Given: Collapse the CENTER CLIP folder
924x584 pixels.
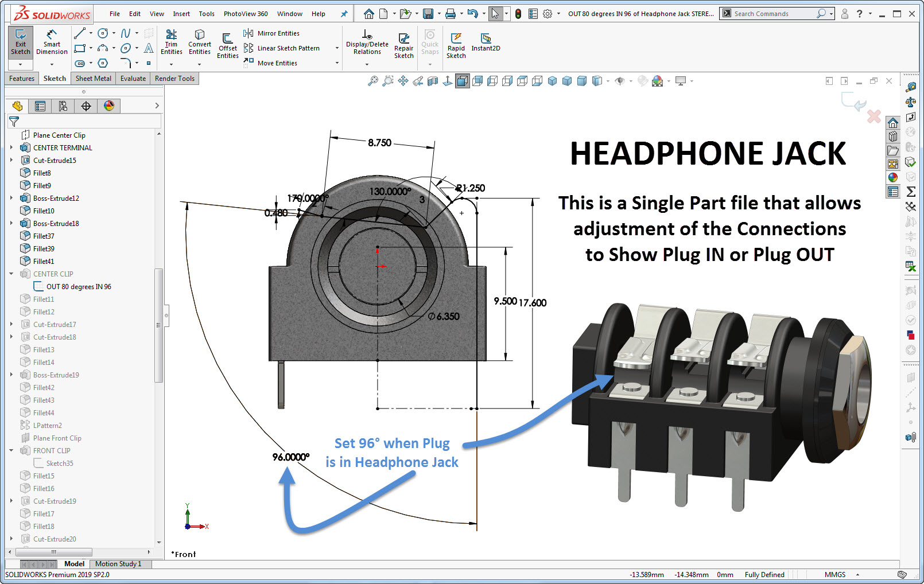Looking at the screenshot, I should (x=11, y=274).
